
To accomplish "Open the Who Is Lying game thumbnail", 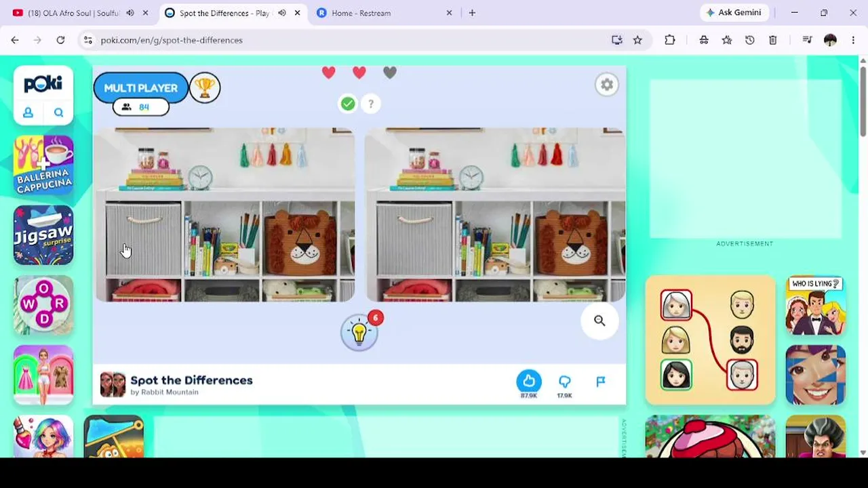I will click(x=816, y=305).
